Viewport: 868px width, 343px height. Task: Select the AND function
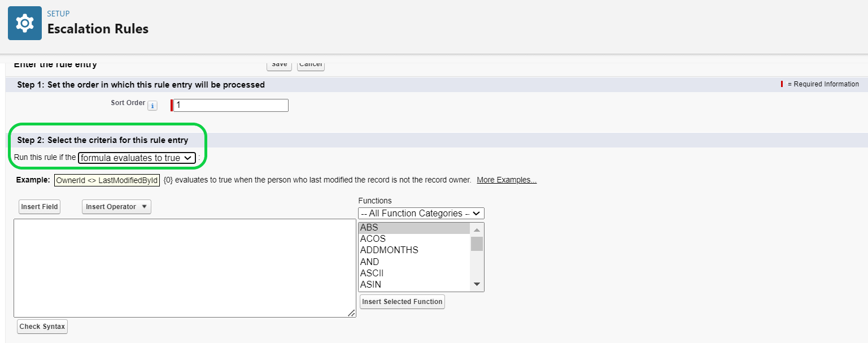369,262
